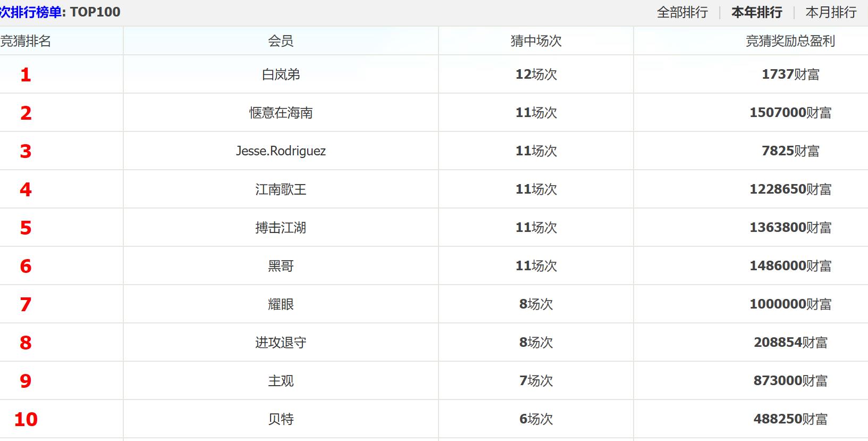This screenshot has height=441, width=868.
Task: Click the 竞猜奖励总盈利 column header
Action: pyautogui.click(x=790, y=41)
